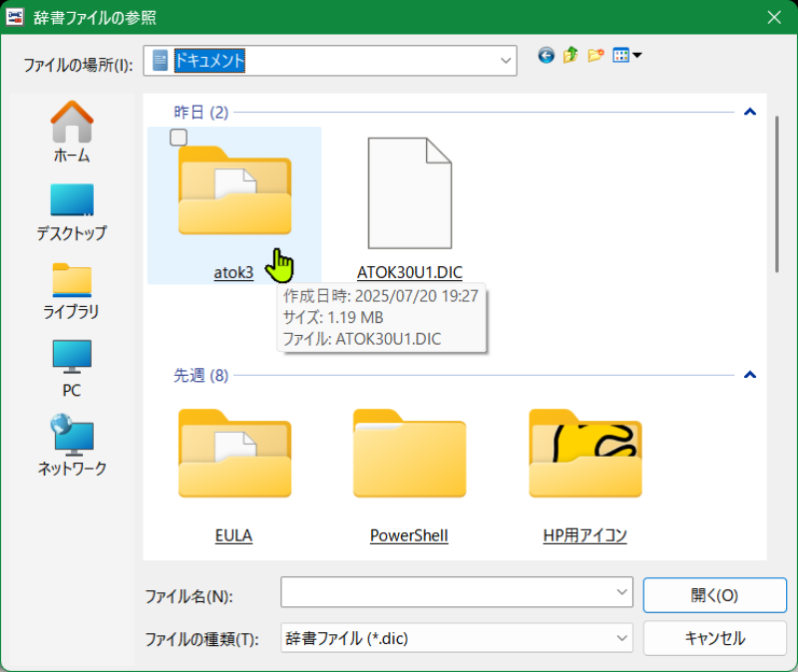The height and width of the screenshot is (672, 798).
Task: Click the ATOK30U1.DIC file name label
Action: [x=410, y=272]
